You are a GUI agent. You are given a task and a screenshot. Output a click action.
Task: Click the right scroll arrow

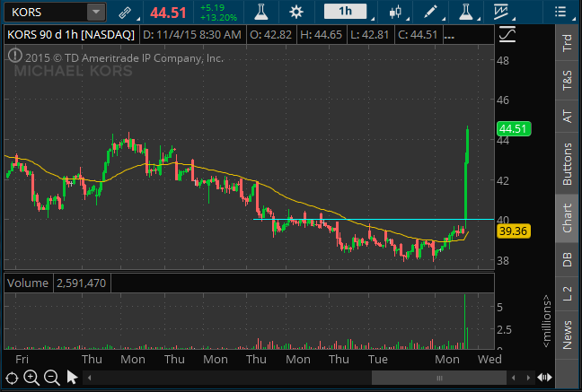528,379
